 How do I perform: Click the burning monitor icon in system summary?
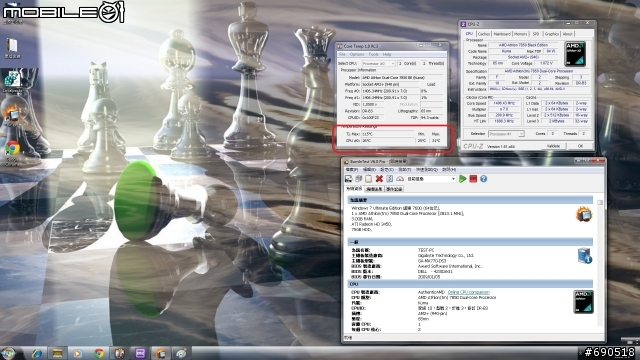click(x=584, y=214)
